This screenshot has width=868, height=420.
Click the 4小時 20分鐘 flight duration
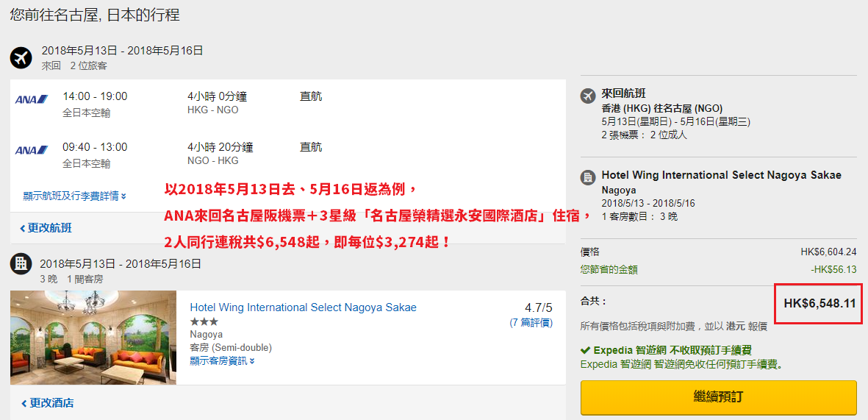(220, 147)
